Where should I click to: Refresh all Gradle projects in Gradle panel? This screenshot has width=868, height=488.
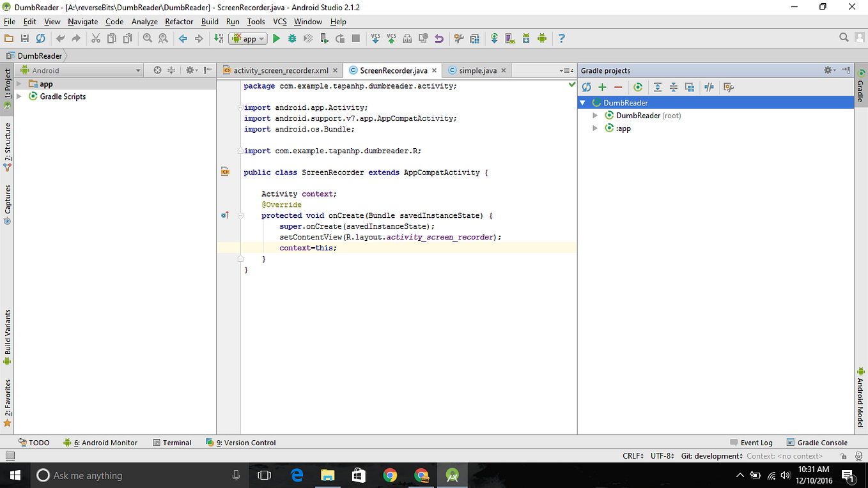(x=586, y=87)
